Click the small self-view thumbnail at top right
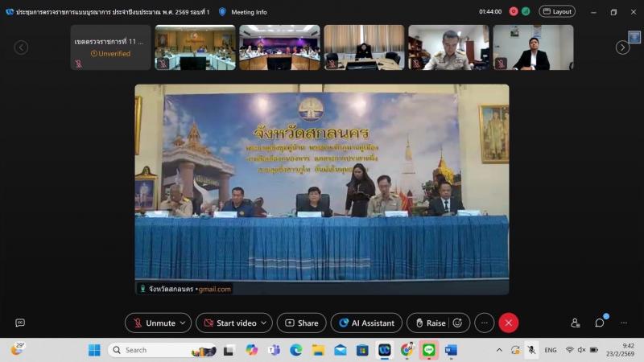Viewport: 644px width, 362px height. pos(634,37)
